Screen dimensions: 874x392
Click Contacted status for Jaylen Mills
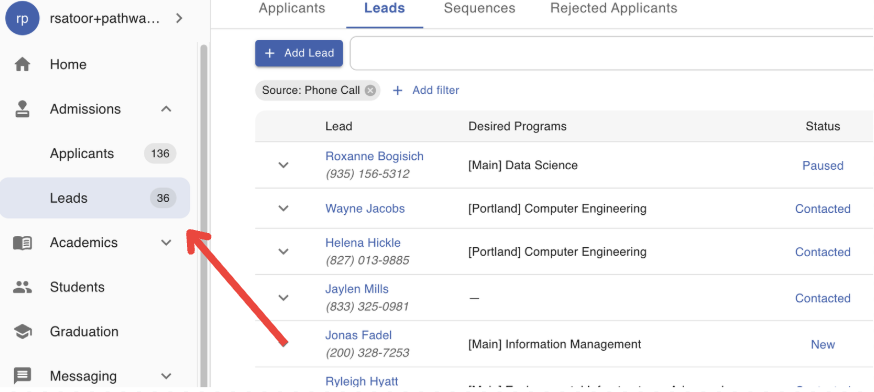[823, 298]
